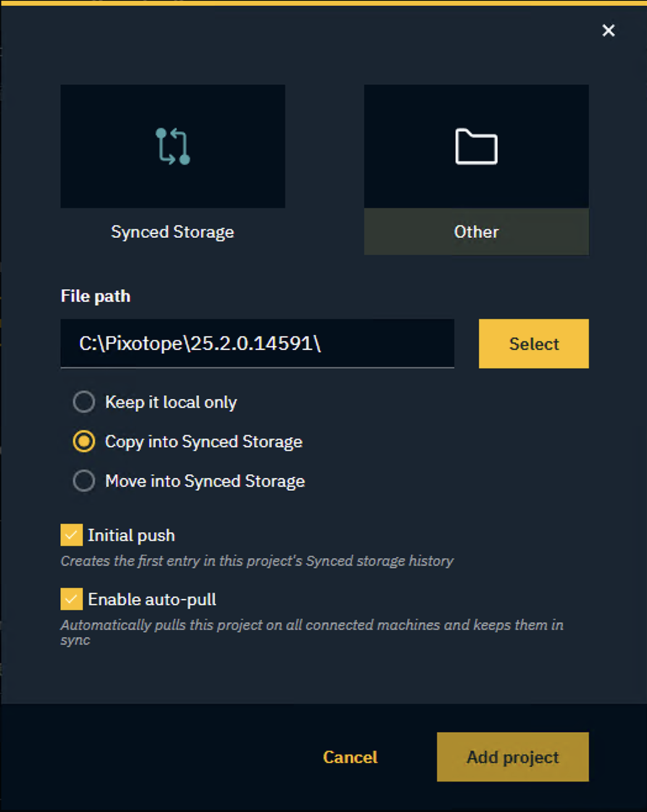The height and width of the screenshot is (812, 647).
Task: Pick Move into Synced Storage
Action: tap(83, 481)
